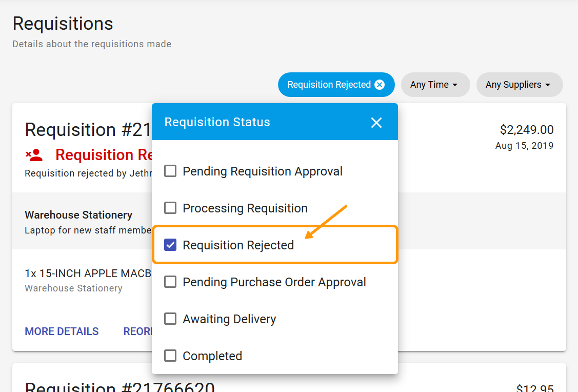
Task: Click the $2,249.00 total amount
Action: click(x=527, y=130)
